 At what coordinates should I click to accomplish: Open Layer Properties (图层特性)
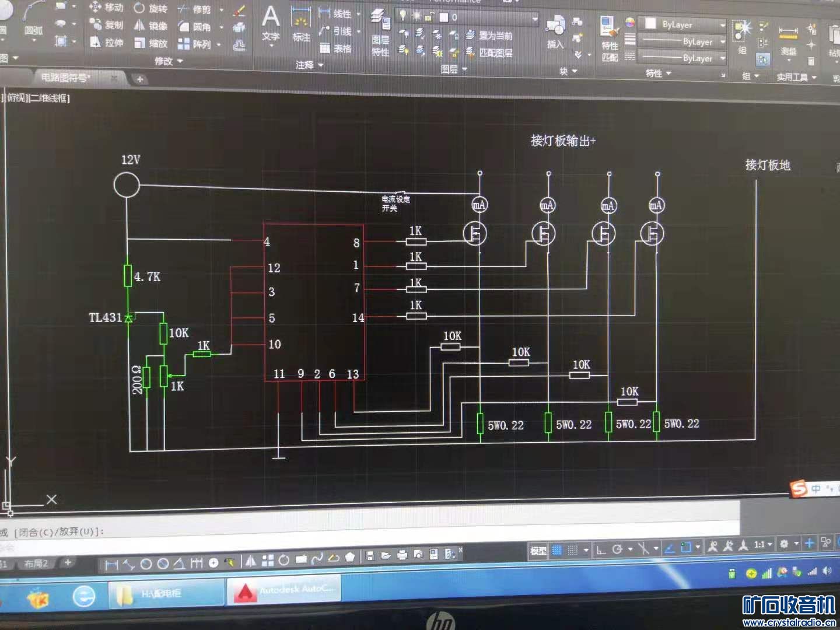pyautogui.click(x=381, y=33)
